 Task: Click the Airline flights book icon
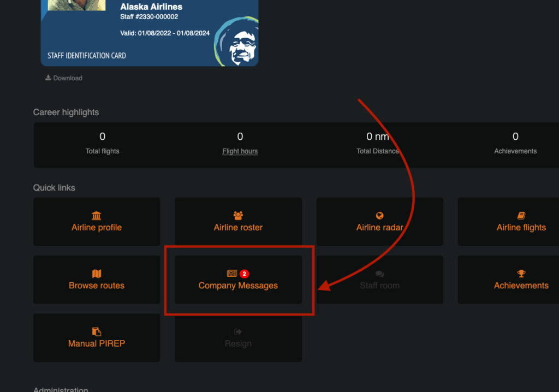coord(521,216)
